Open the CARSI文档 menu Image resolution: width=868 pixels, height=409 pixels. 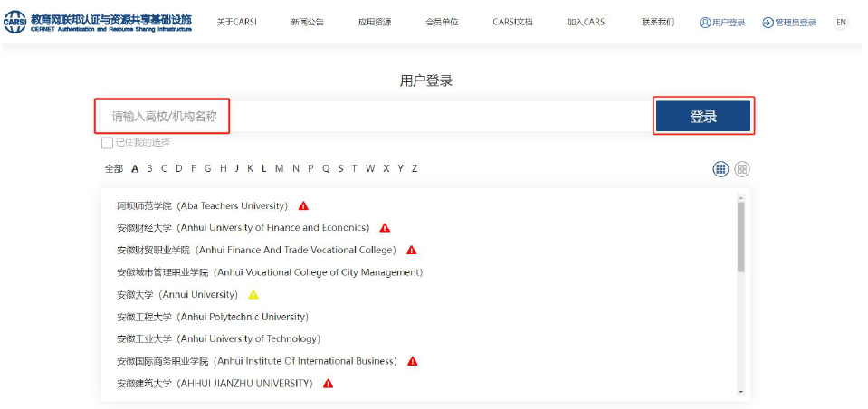(x=512, y=22)
